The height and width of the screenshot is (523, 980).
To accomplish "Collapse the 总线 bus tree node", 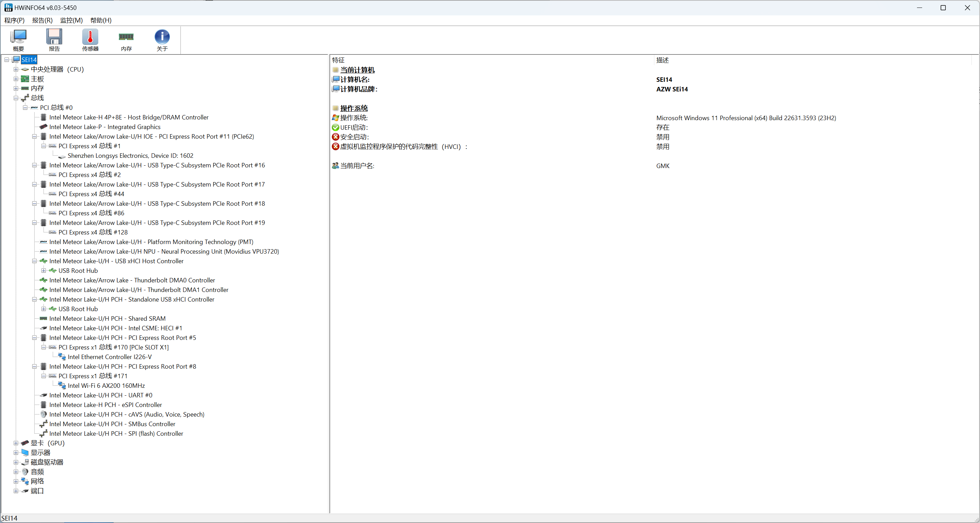I will [x=16, y=98].
